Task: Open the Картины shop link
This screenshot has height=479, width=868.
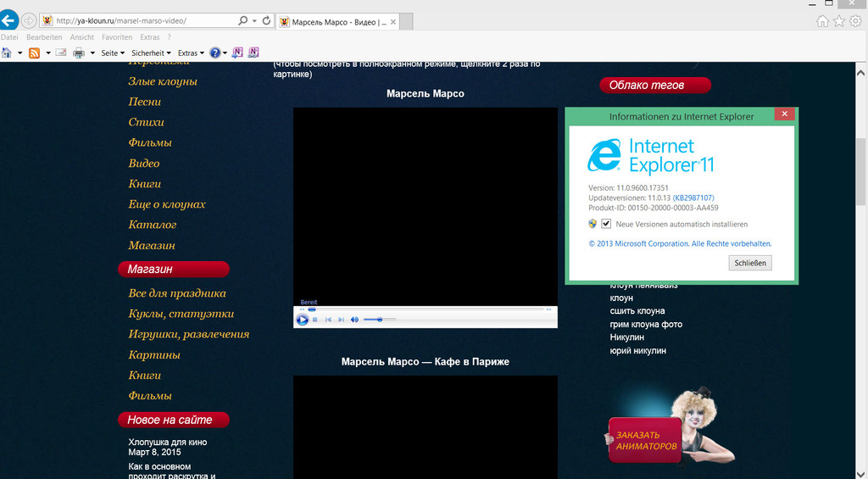Action: pos(154,355)
